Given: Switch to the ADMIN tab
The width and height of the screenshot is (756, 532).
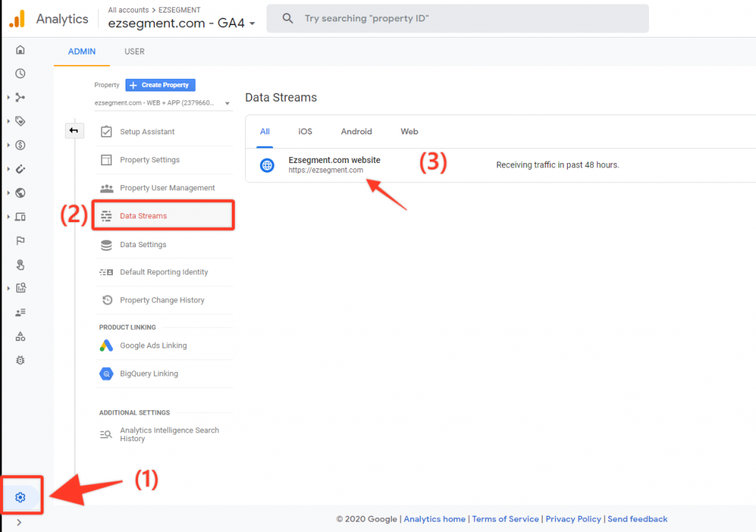Looking at the screenshot, I should click(81, 52).
